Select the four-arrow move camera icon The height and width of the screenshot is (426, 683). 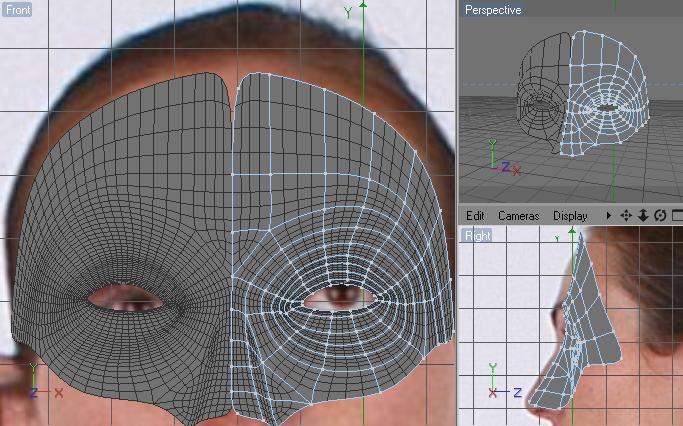(x=626, y=216)
